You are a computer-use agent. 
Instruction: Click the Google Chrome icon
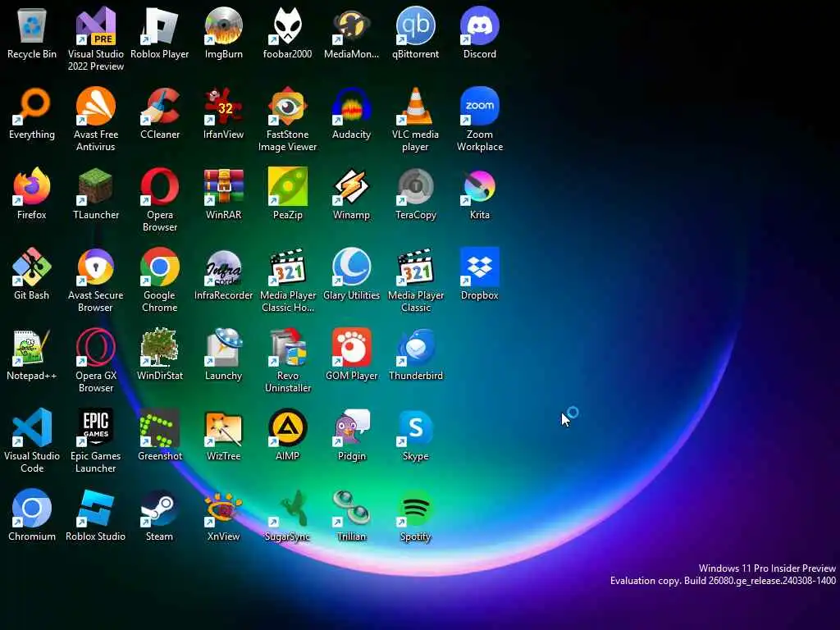[x=160, y=267]
